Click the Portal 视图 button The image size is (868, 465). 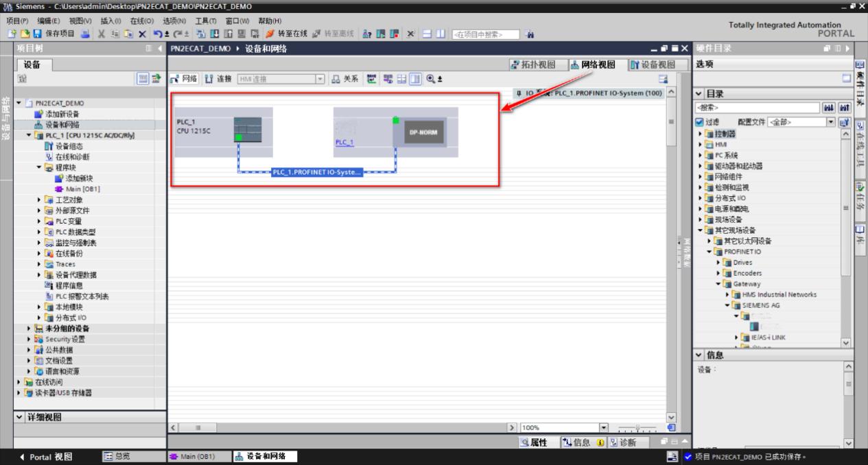[45, 457]
